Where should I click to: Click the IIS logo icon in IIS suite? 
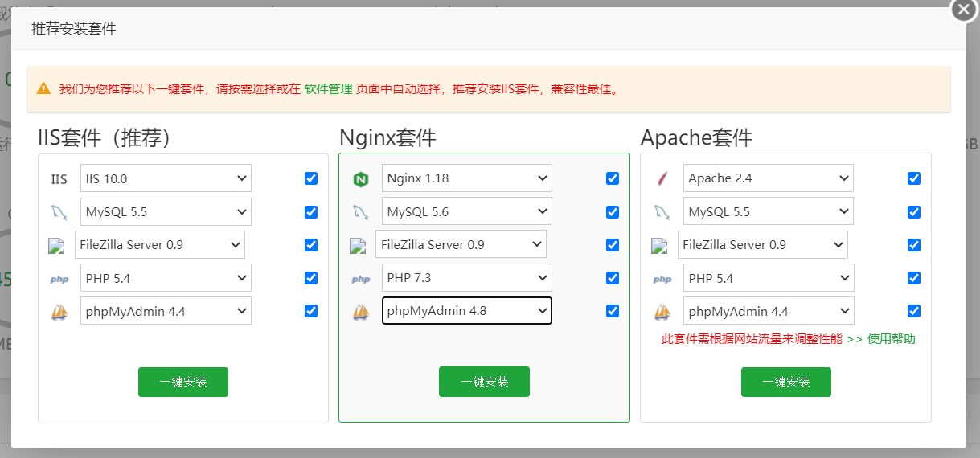click(59, 179)
